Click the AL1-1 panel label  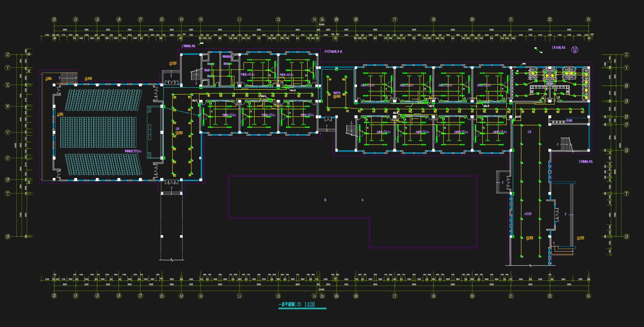coord(263,96)
